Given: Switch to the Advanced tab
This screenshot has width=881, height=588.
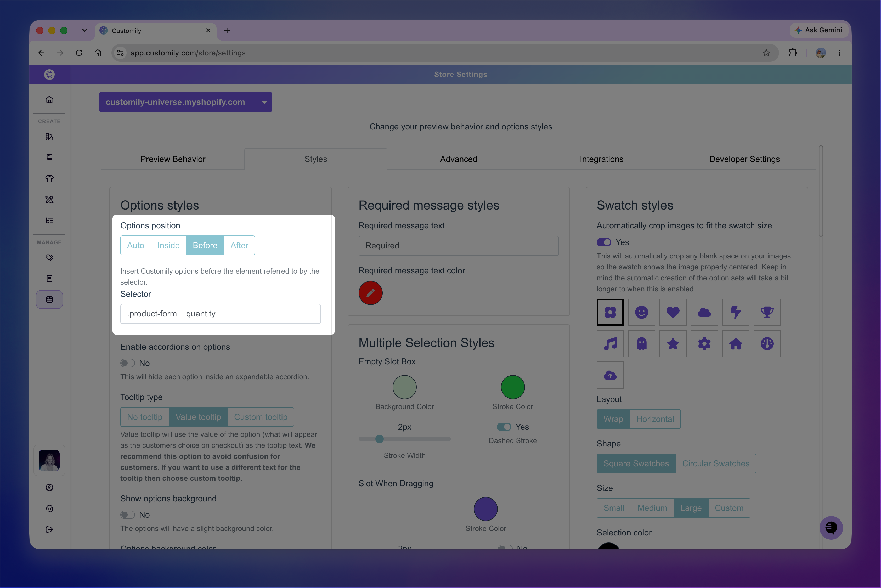Looking at the screenshot, I should click(x=458, y=159).
